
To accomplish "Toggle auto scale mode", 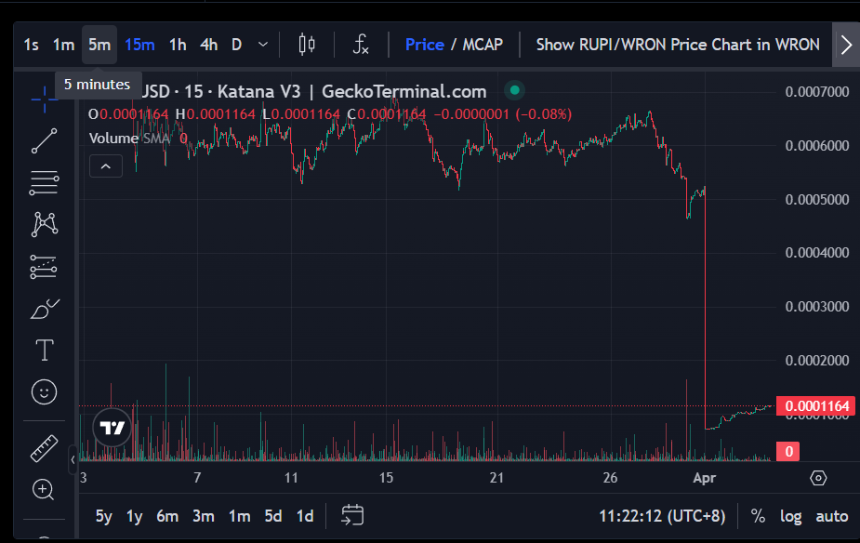I will 831,516.
